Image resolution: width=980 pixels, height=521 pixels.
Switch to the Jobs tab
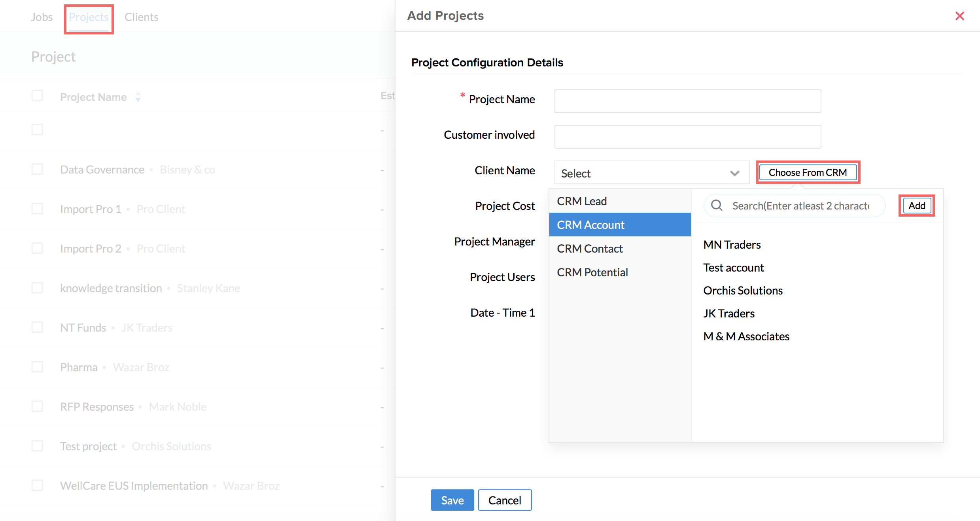click(x=42, y=17)
